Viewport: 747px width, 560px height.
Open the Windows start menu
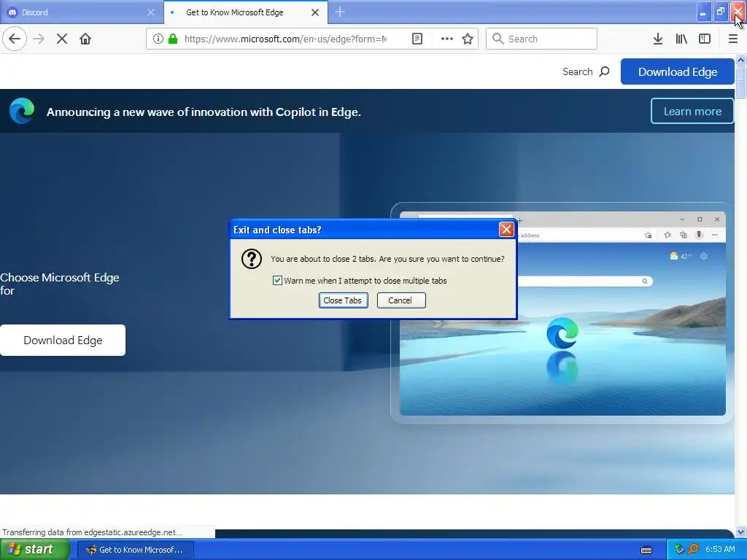click(x=35, y=550)
